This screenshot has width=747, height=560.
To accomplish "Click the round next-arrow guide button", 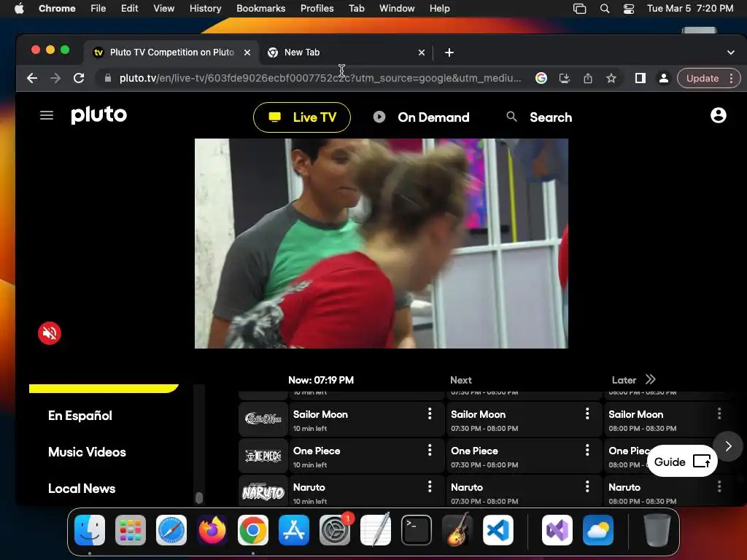I will 728,446.
